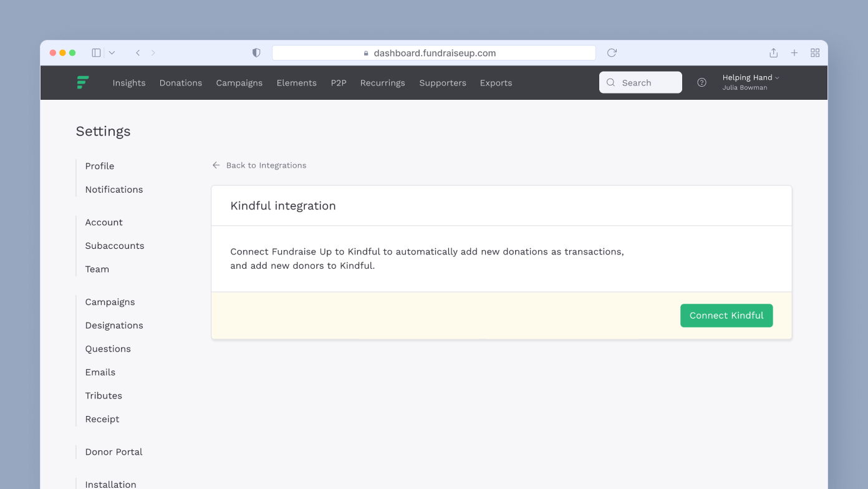
Task: Click the Kindful integration heading
Action: (283, 206)
